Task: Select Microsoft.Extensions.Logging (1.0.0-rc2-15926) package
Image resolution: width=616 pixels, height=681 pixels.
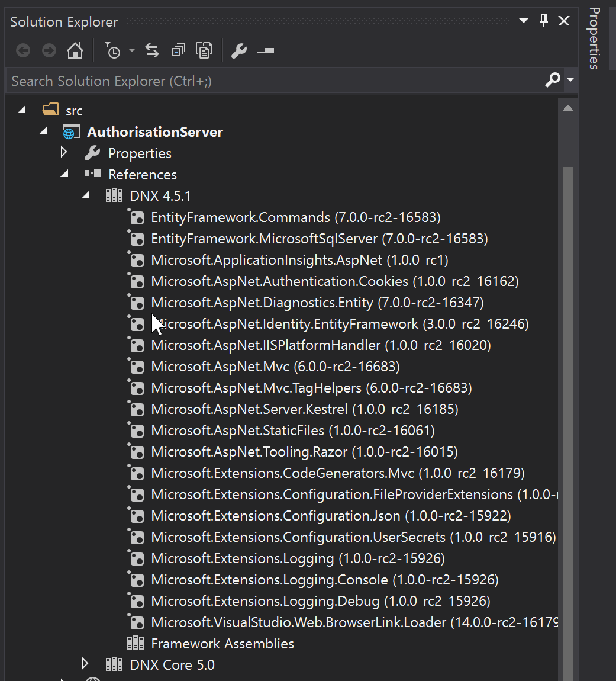Action: (298, 558)
